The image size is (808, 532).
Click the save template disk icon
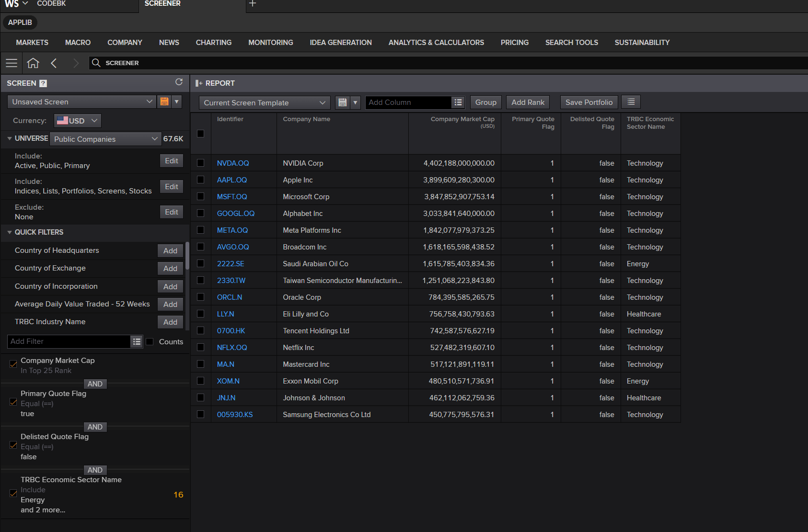click(x=342, y=102)
